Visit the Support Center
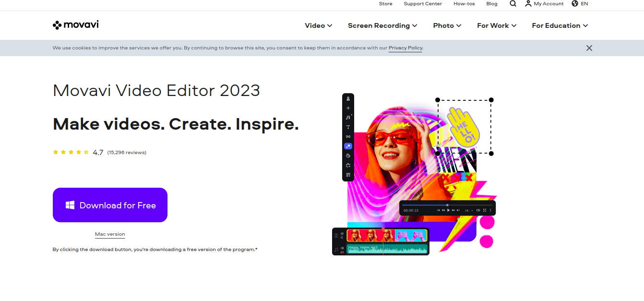Screen dimensions: 644x301 click(x=423, y=3)
